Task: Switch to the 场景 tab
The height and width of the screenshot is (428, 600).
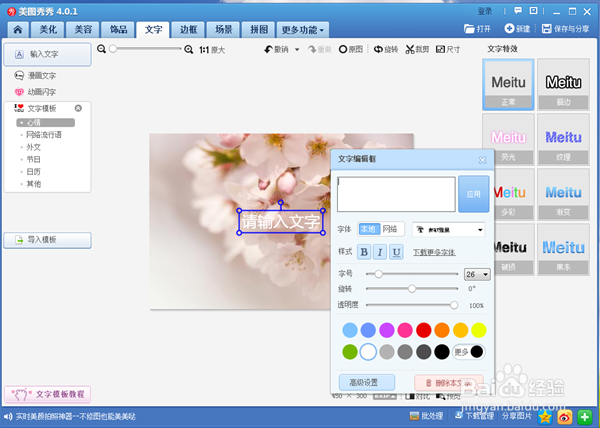Action: [224, 30]
